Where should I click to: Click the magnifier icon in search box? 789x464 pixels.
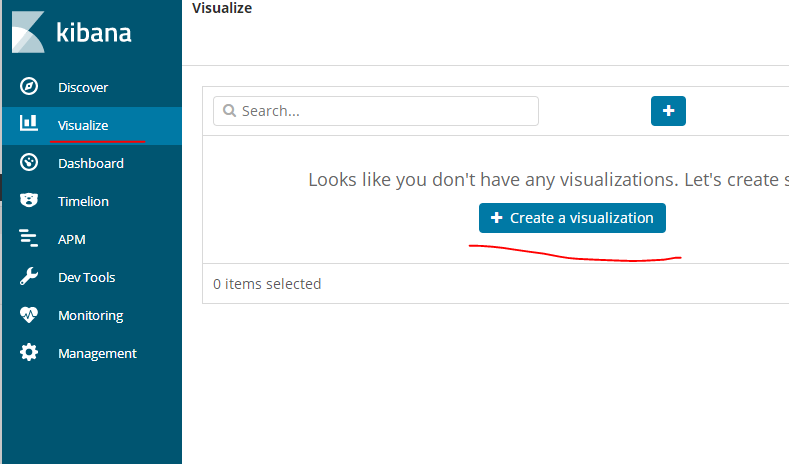coord(230,111)
